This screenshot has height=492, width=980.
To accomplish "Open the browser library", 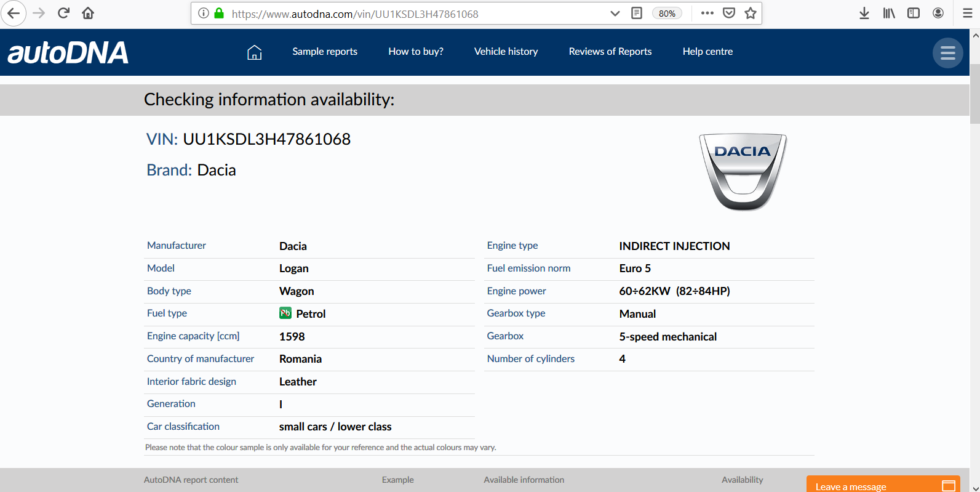I will click(889, 13).
